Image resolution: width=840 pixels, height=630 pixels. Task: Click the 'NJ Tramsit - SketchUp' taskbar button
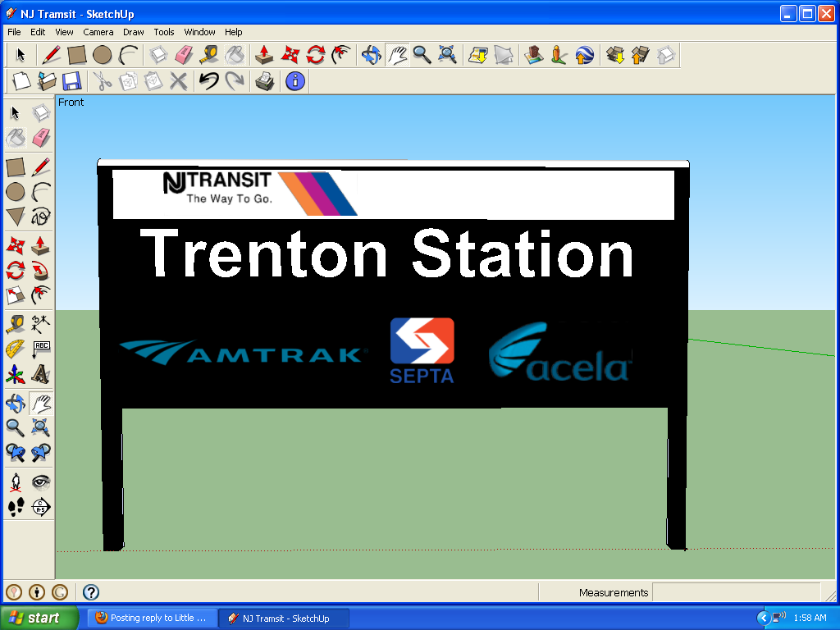coord(284,618)
